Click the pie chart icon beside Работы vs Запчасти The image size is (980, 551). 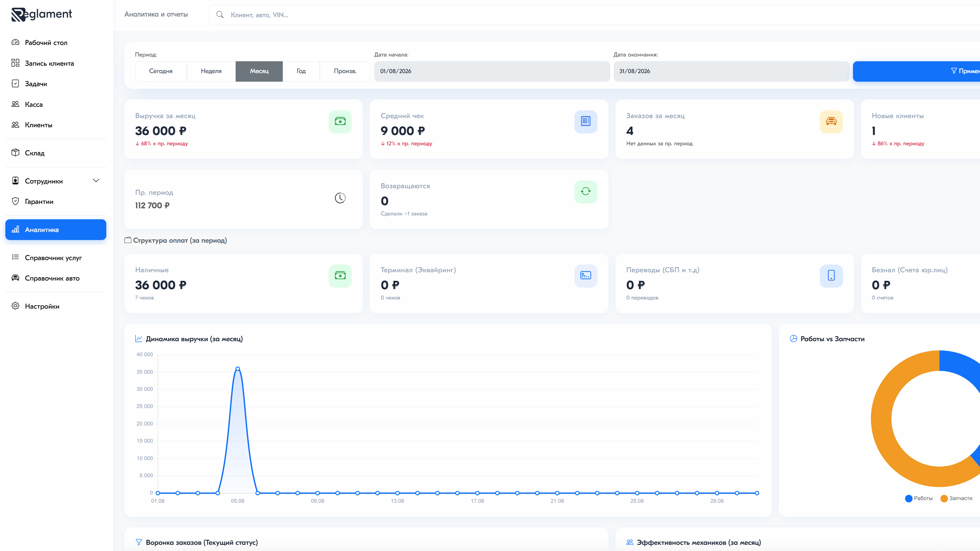793,339
